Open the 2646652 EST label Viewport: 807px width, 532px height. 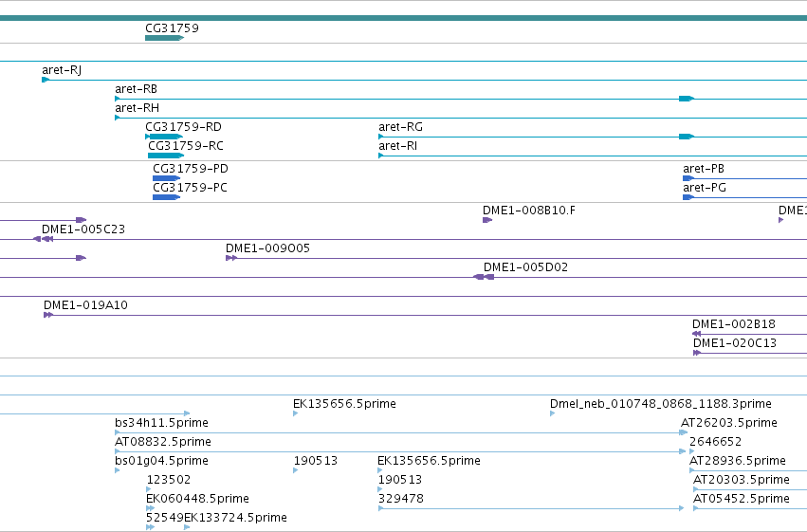coord(715,443)
